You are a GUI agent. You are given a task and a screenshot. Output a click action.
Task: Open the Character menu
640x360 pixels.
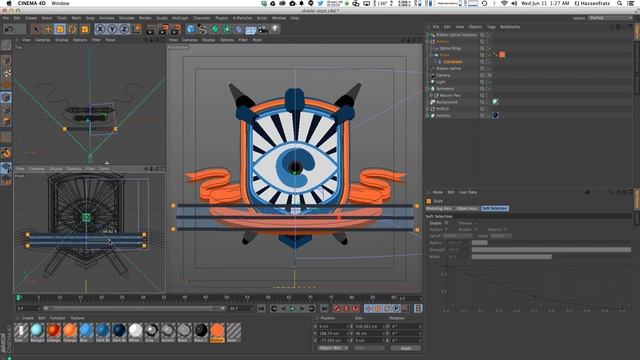click(x=202, y=18)
